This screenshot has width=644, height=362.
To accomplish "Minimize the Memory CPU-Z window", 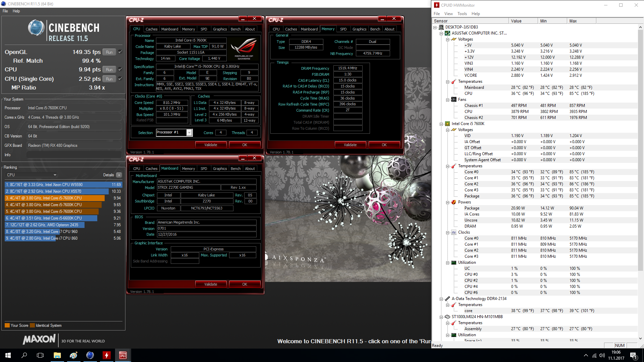I will pos(382,19).
